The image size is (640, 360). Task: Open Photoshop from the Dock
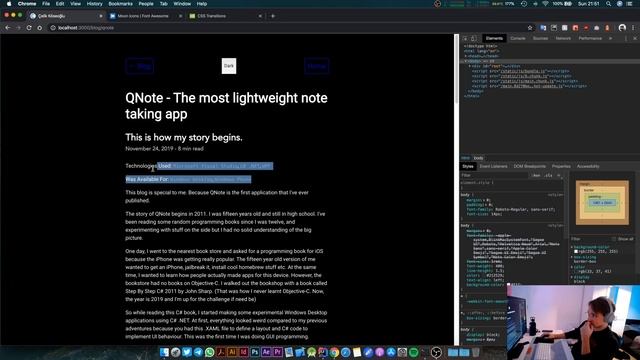(255, 352)
